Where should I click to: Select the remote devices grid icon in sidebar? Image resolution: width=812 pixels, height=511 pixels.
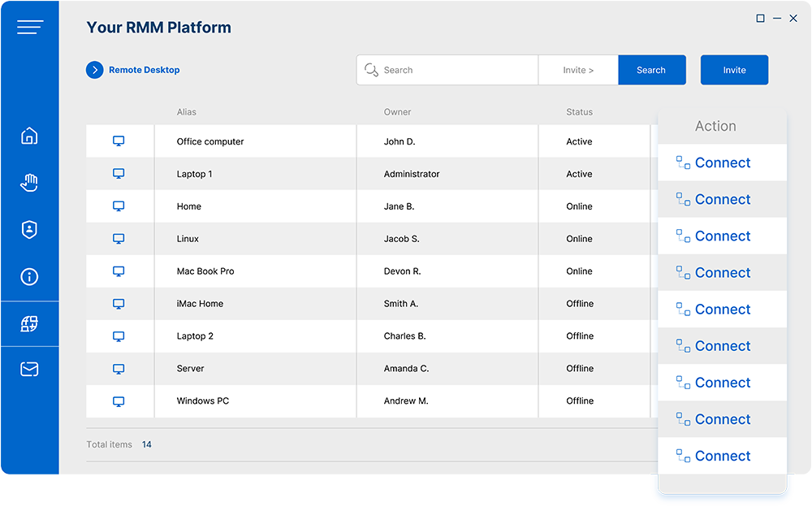29,324
